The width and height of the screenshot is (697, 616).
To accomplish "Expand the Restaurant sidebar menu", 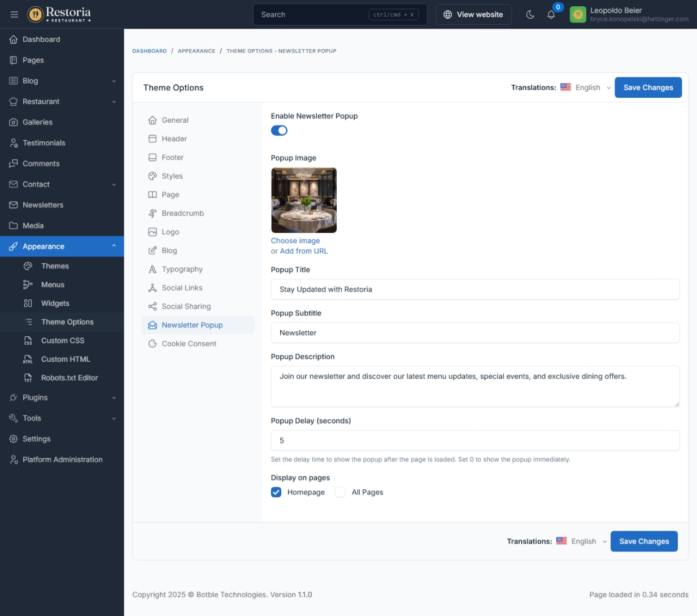I will pyautogui.click(x=62, y=102).
